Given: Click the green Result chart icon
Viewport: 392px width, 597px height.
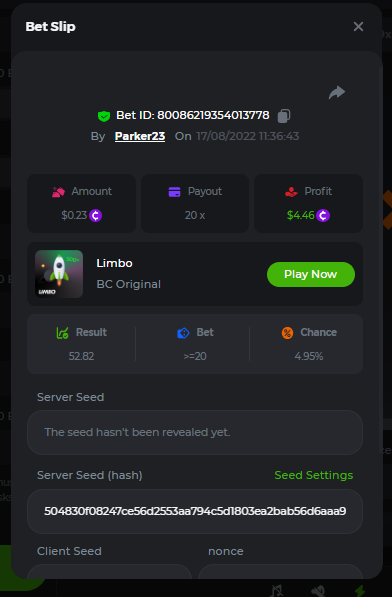Looking at the screenshot, I should pyautogui.click(x=62, y=333).
